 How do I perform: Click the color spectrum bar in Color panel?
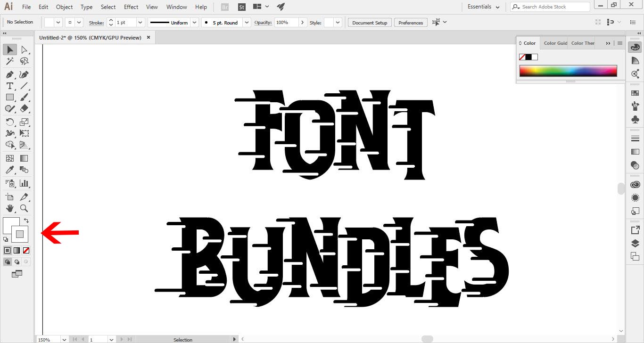point(568,71)
